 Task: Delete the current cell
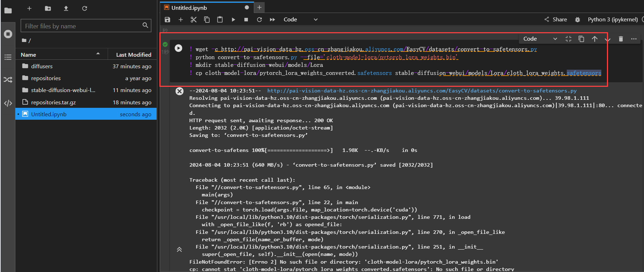(x=621, y=39)
